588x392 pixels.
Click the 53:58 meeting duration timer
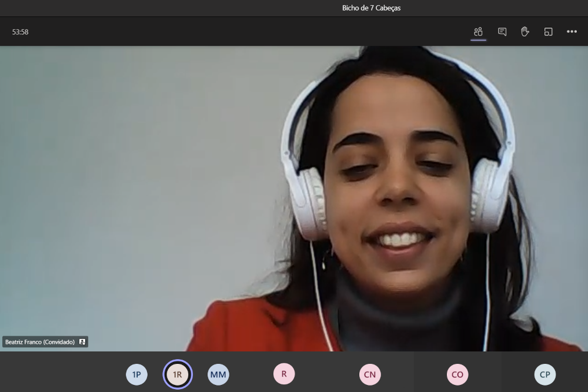coord(21,32)
